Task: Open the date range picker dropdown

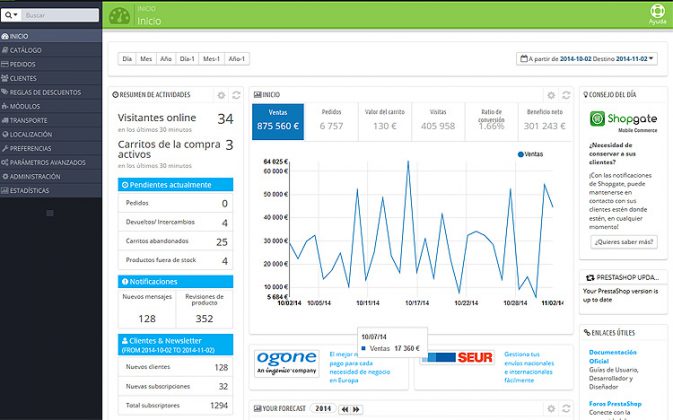Action: point(587,59)
